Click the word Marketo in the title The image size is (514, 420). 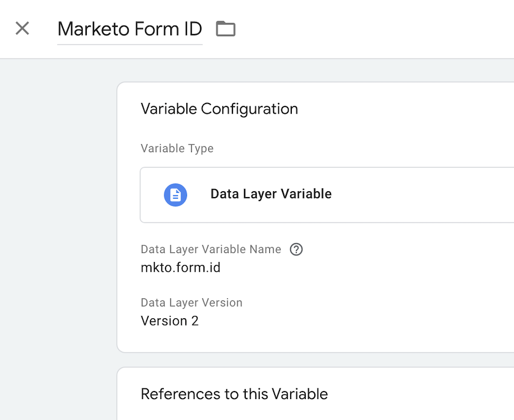coord(93,29)
